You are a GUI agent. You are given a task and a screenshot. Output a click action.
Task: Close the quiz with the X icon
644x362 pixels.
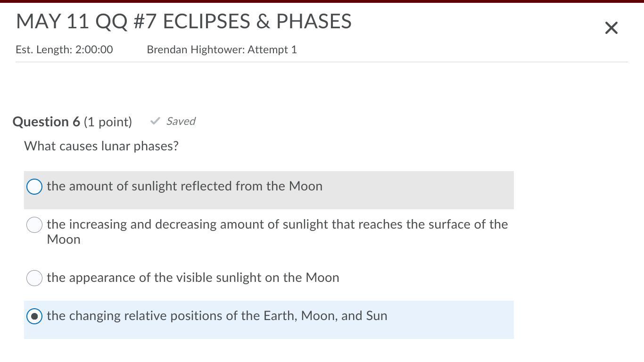point(611,28)
